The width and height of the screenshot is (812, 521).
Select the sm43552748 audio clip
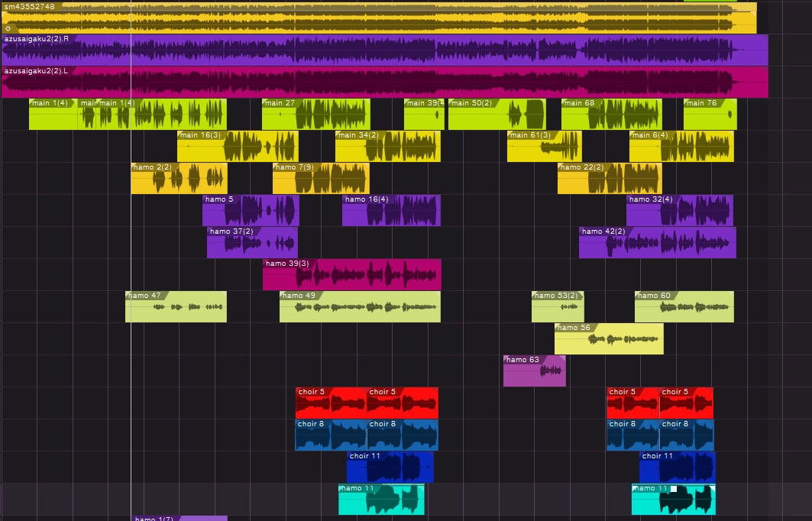point(379,18)
